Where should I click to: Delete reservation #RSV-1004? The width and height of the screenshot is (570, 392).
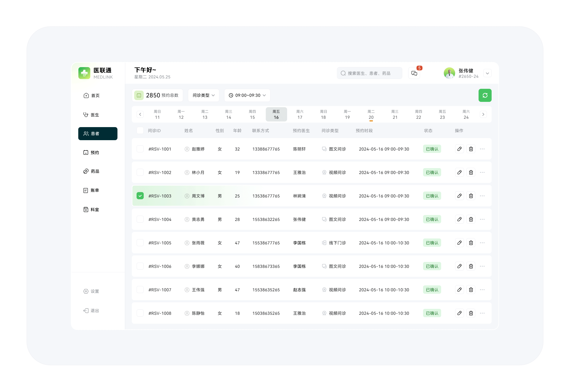pyautogui.click(x=471, y=219)
